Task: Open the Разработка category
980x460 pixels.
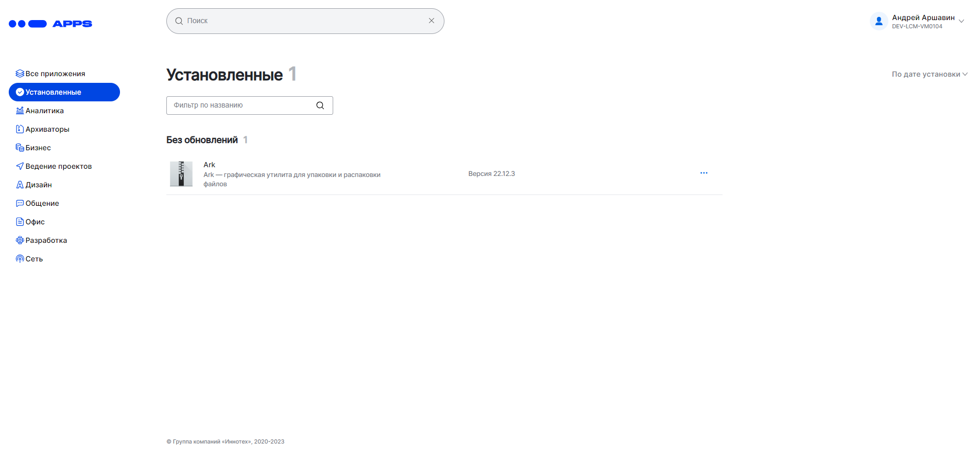Action: (x=46, y=240)
